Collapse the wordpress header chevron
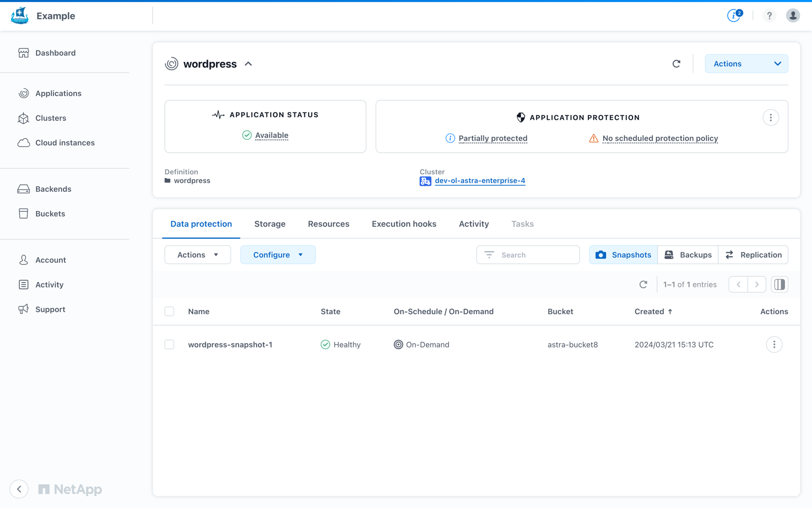812x508 pixels. 249,64
